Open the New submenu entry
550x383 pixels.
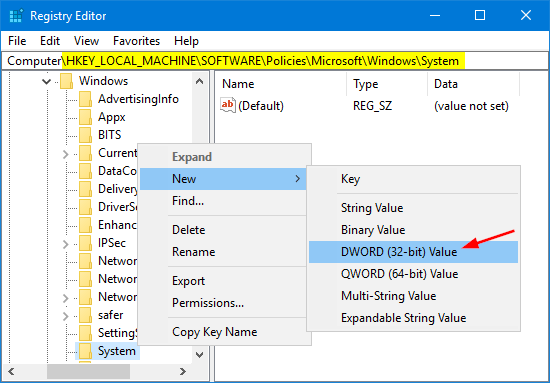[x=223, y=179]
